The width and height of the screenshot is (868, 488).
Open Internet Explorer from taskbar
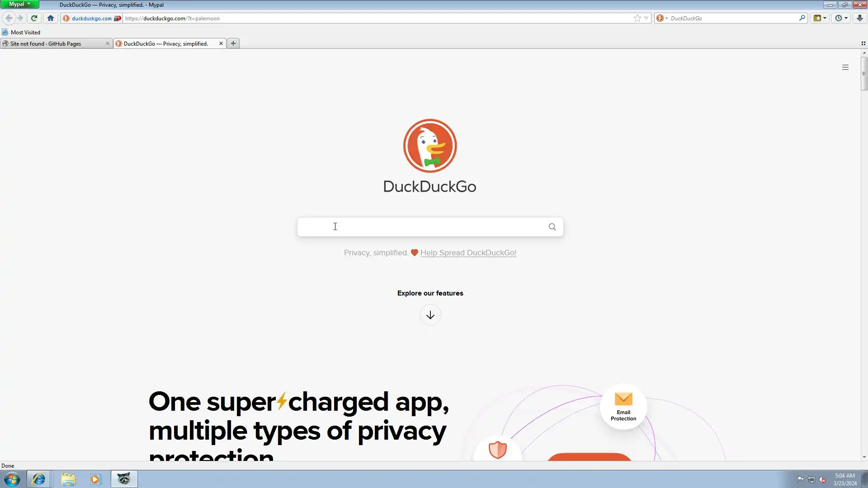(x=38, y=479)
